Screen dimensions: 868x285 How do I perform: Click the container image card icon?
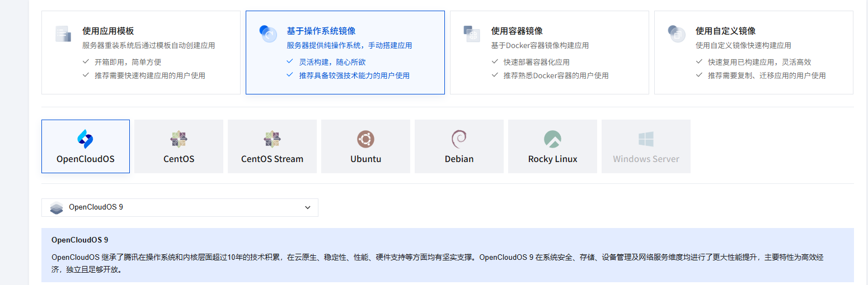[472, 34]
